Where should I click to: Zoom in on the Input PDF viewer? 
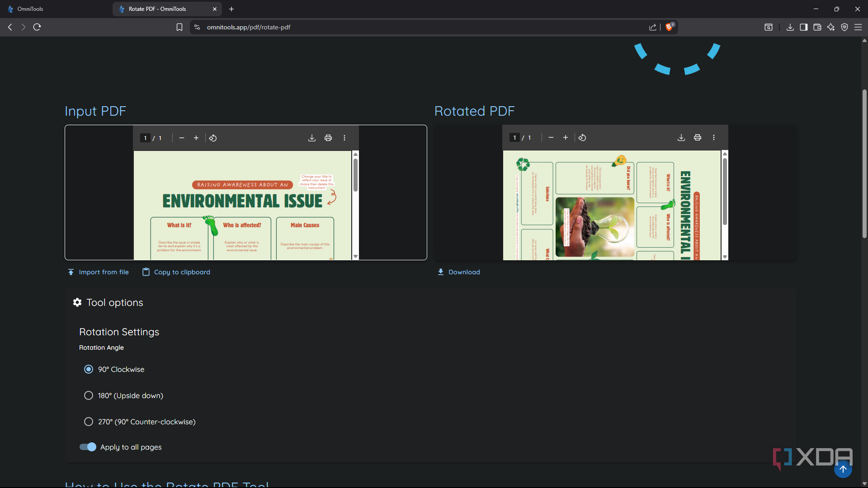pos(196,138)
